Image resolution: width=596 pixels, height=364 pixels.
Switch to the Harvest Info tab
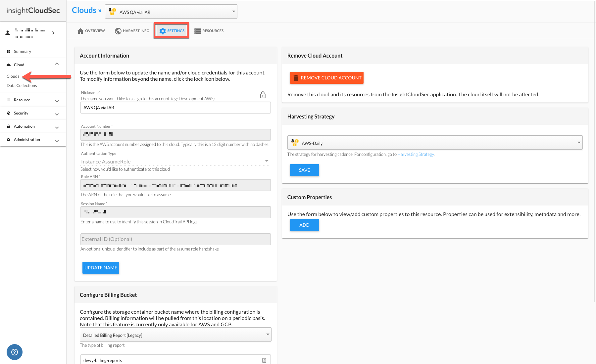click(x=132, y=31)
